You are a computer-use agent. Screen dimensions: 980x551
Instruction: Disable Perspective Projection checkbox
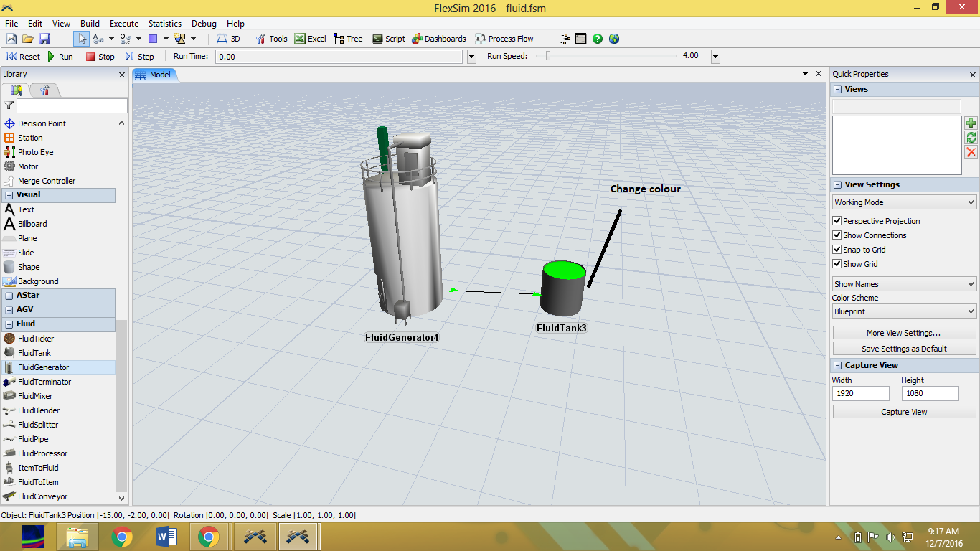coord(837,221)
